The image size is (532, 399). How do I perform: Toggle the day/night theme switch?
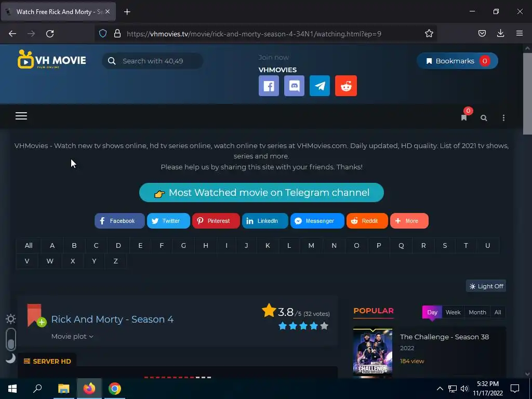[10, 339]
